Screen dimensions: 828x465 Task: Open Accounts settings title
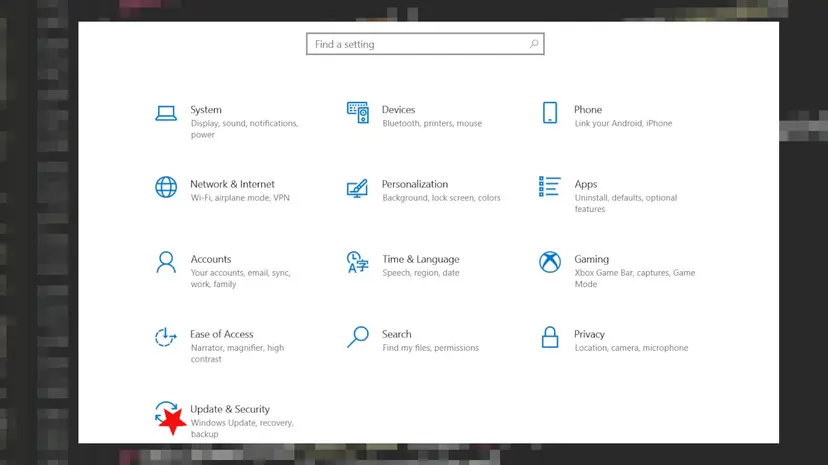(211, 259)
